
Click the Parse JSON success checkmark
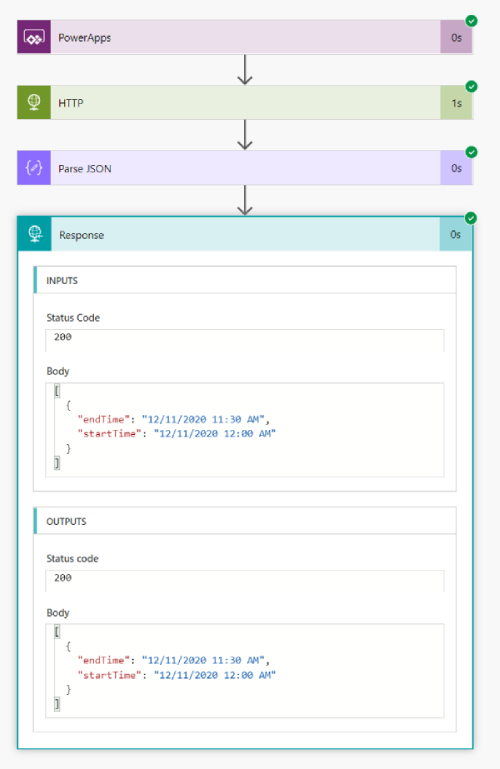[x=472, y=152]
